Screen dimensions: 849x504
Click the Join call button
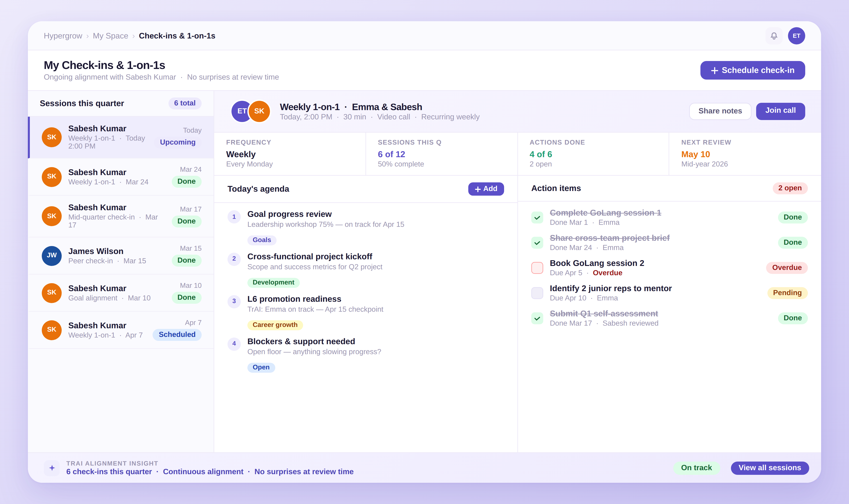tap(780, 111)
